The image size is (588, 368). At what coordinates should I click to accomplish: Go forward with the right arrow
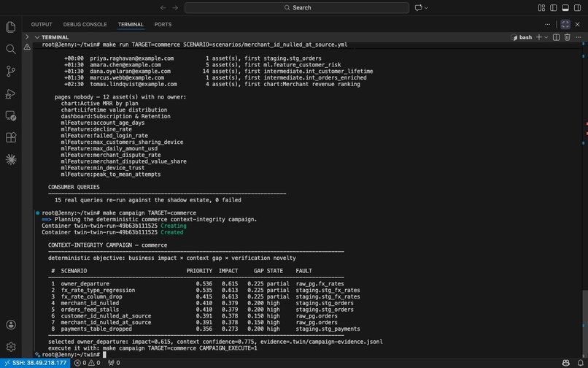175,7
